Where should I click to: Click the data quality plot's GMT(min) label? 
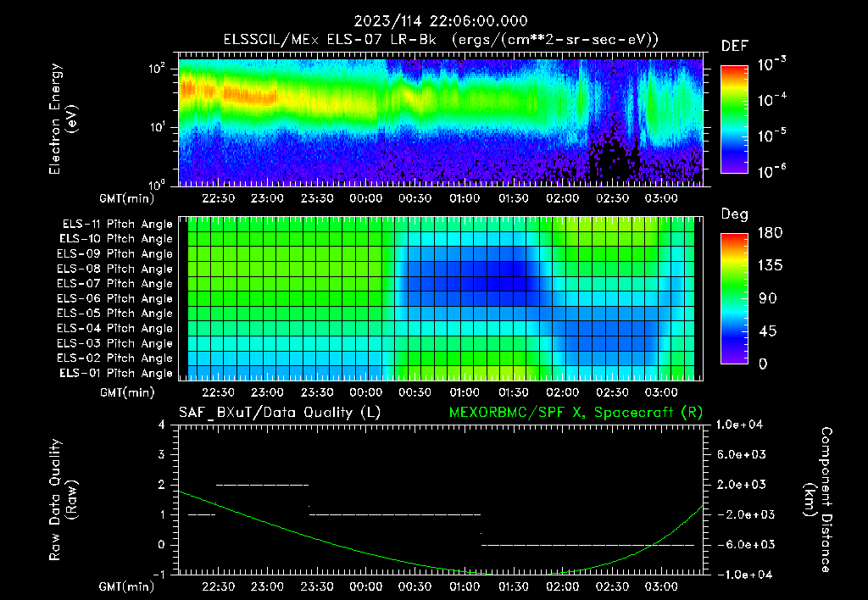tap(127, 586)
